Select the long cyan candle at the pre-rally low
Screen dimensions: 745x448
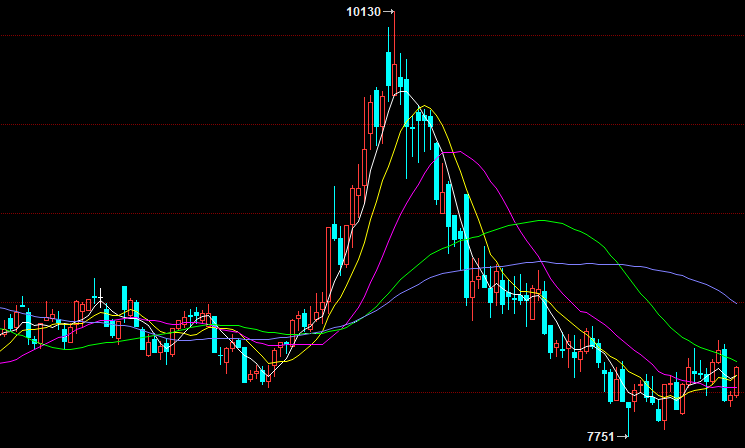pos(244,363)
